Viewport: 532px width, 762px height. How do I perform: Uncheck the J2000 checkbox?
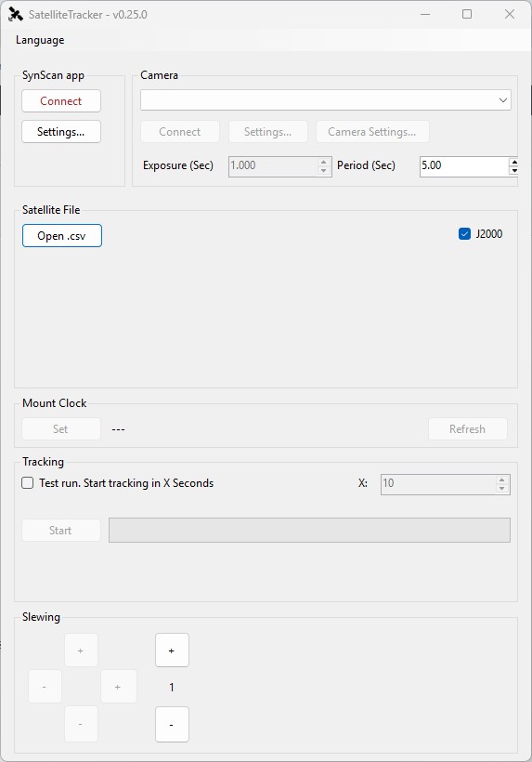click(464, 234)
